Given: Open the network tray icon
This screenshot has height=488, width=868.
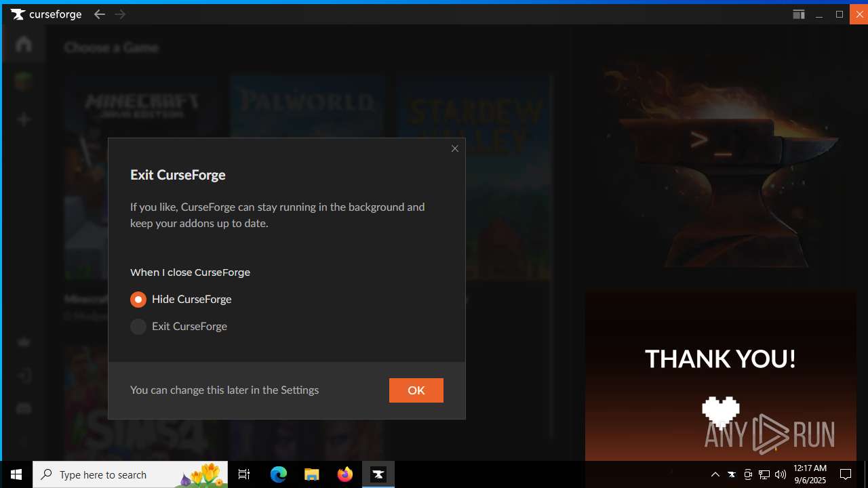Looking at the screenshot, I should (x=764, y=474).
